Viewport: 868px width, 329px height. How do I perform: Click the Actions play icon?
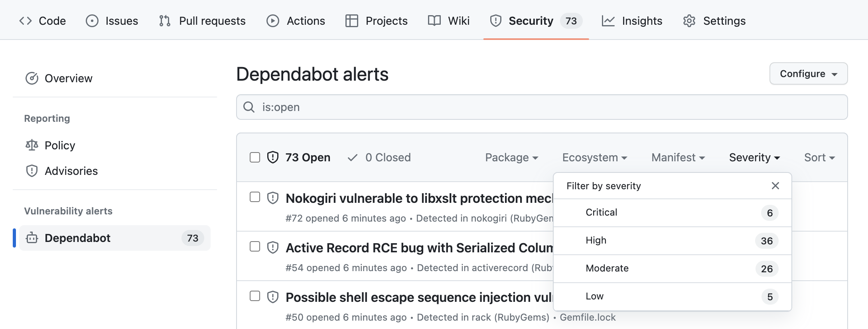(x=273, y=21)
